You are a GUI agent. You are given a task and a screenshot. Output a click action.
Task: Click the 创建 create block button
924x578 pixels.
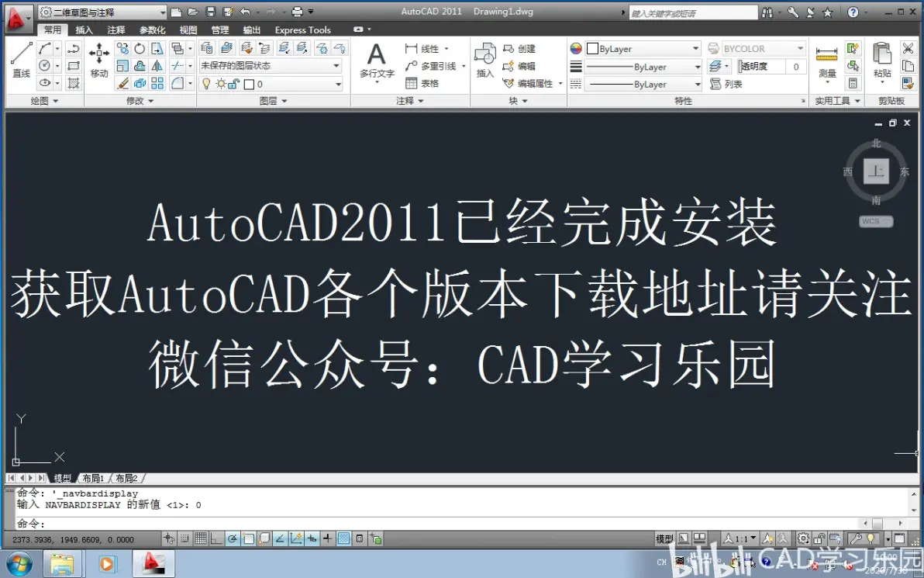click(x=519, y=48)
